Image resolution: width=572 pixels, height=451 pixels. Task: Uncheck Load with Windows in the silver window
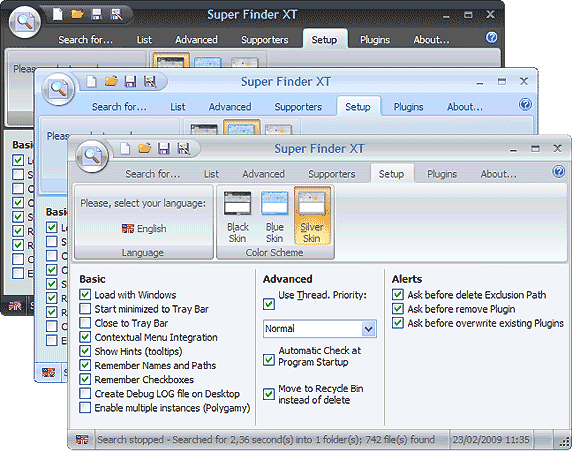click(85, 294)
